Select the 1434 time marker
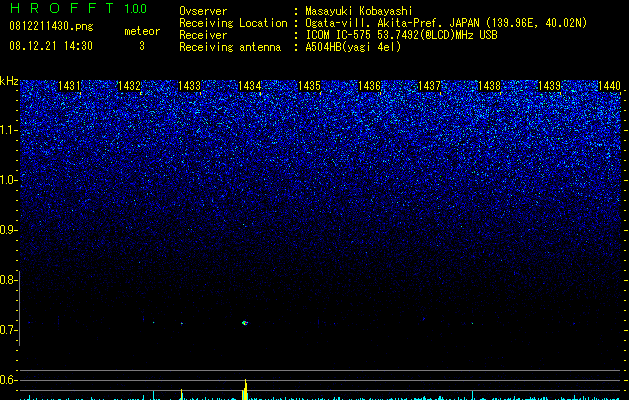 coord(250,86)
